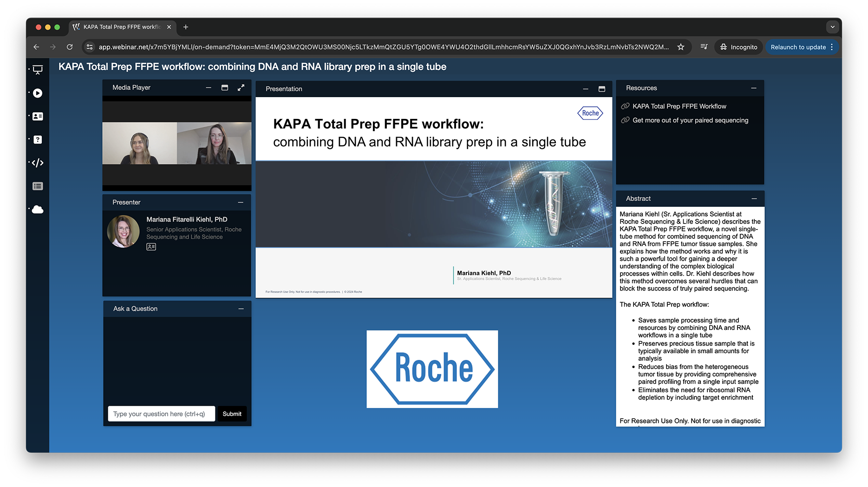The height and width of the screenshot is (487, 868).
Task: Open the tab search dropdown
Action: tap(833, 27)
